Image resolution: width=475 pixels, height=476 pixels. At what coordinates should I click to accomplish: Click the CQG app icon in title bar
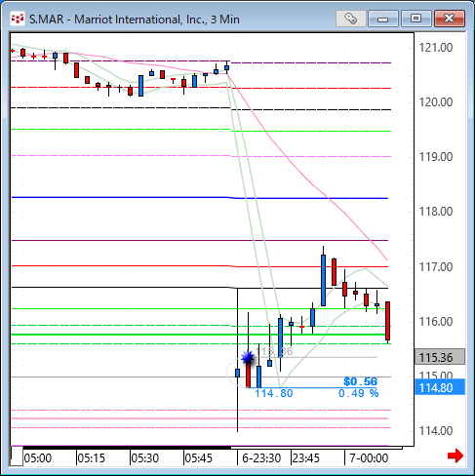(x=18, y=19)
